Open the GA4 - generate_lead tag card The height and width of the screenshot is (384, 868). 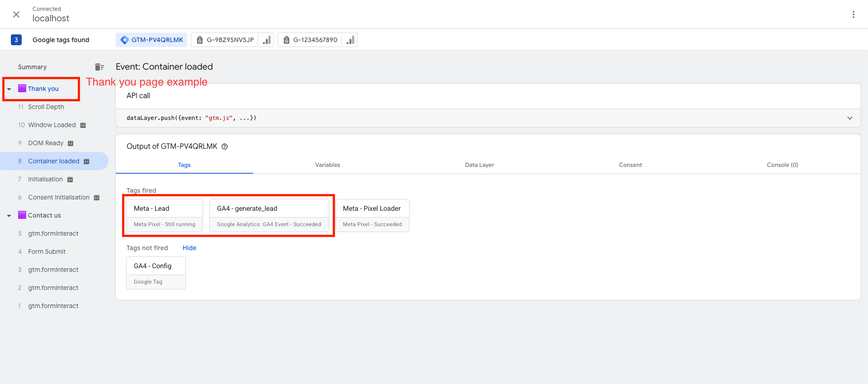(x=269, y=216)
